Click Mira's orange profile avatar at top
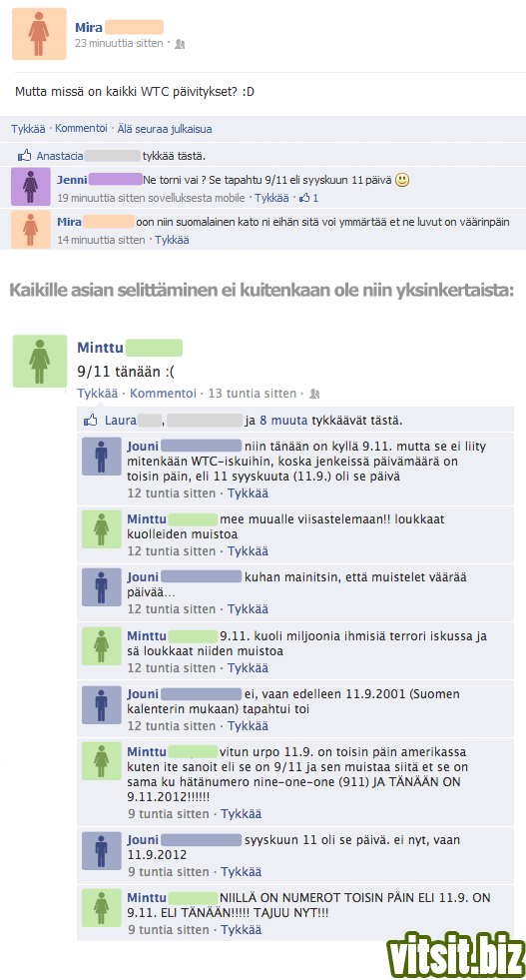 tap(39, 34)
